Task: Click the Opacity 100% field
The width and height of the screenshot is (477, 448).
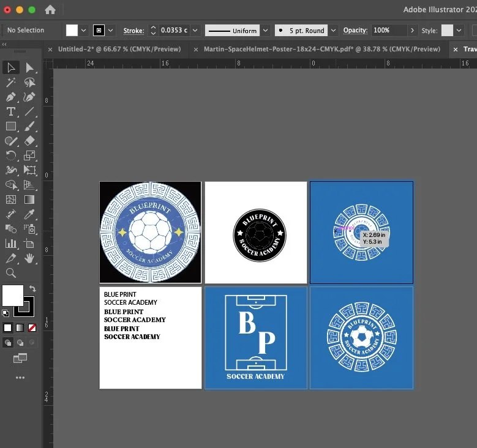Action: coord(389,31)
